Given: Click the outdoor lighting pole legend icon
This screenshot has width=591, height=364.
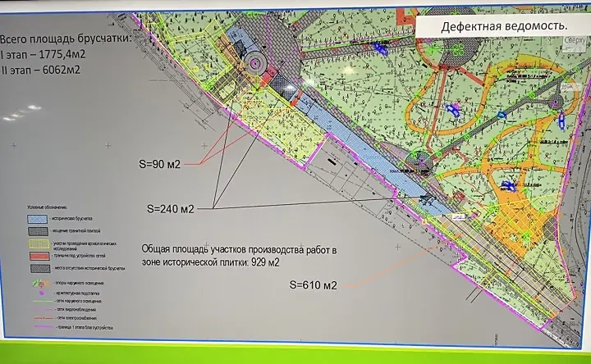Looking at the screenshot, I should [x=37, y=284].
